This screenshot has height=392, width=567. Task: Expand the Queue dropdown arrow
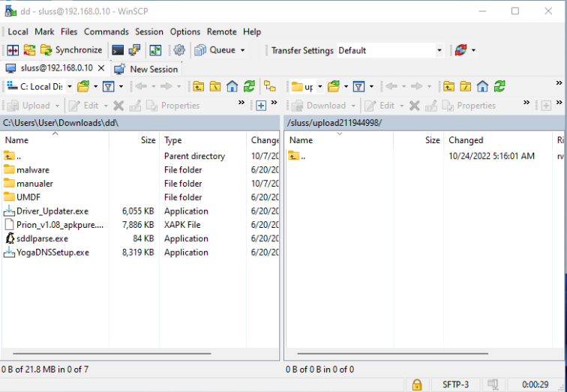(x=243, y=50)
